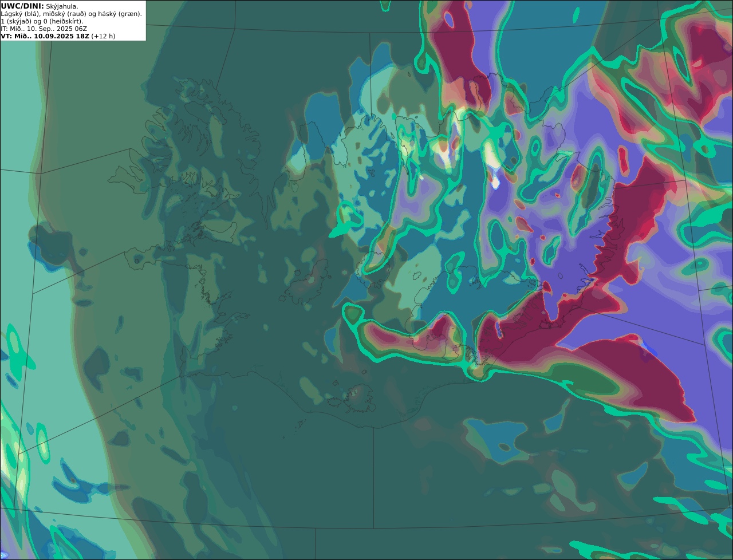Screen dimensions: 733x560
Task: Click the 'UWC/DINI: Skýjahula.' title line
Action: pos(40,6)
